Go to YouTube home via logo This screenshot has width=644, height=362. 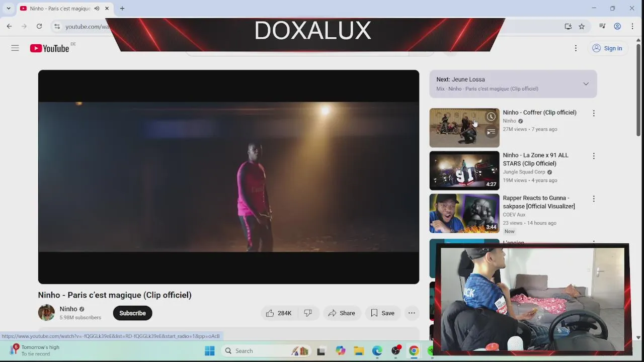(49, 48)
